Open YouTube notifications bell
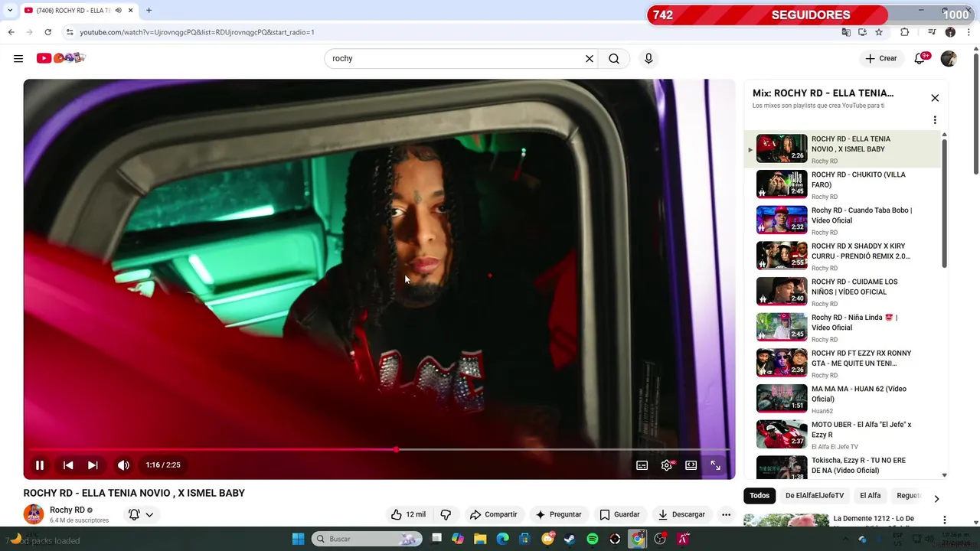Screen dimensions: 980x551 [x=920, y=58]
